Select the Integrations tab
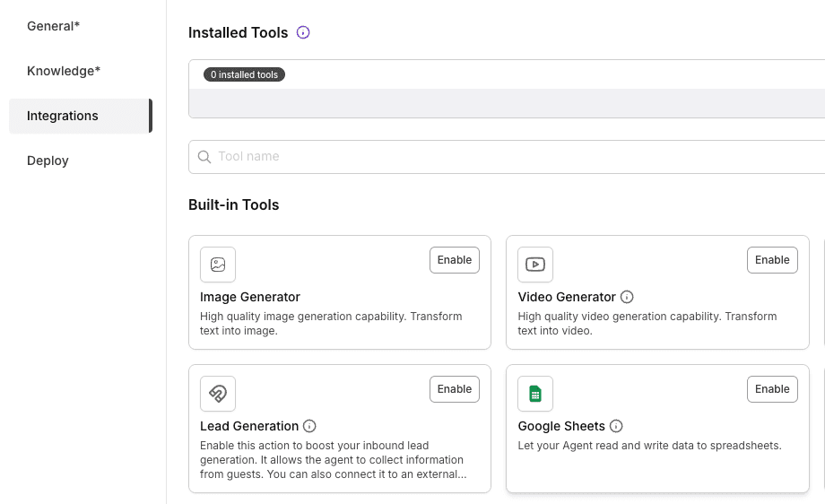 coord(81,116)
